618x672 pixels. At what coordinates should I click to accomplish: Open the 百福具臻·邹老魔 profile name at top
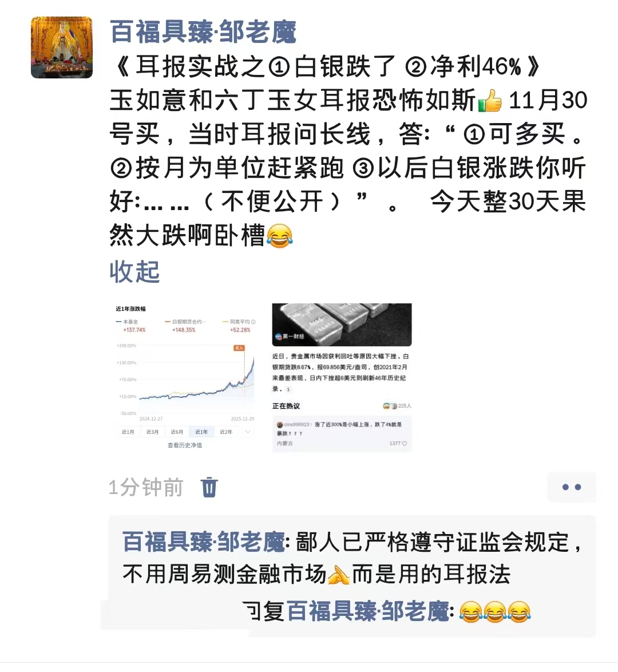click(x=203, y=31)
